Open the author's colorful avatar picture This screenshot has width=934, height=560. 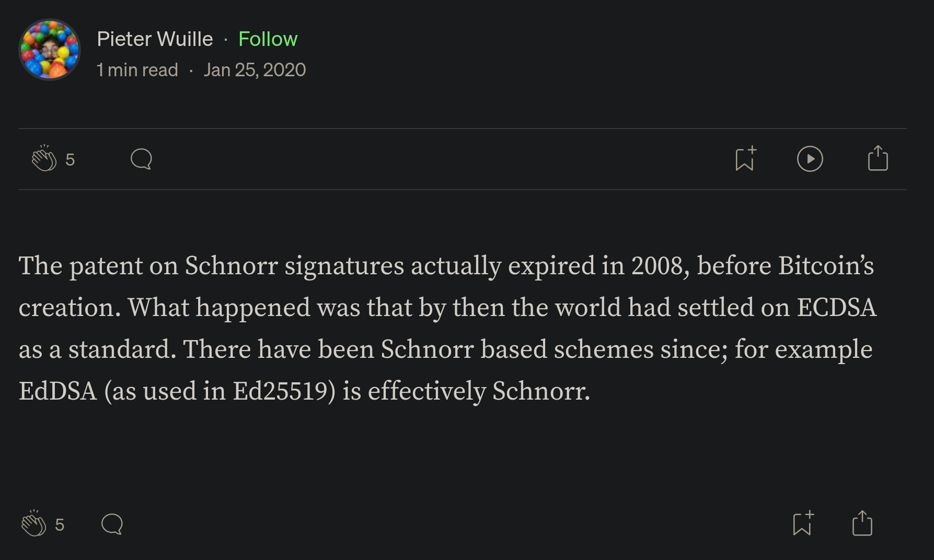[x=50, y=50]
